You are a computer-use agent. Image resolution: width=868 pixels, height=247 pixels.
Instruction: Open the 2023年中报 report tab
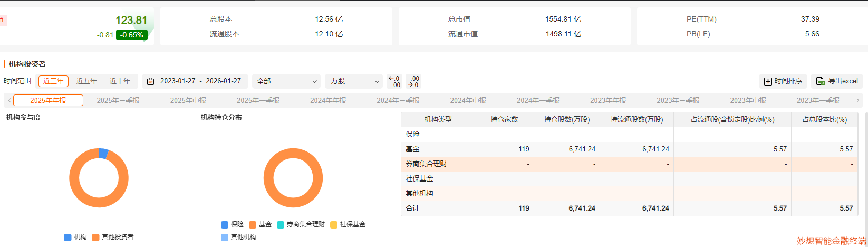coord(748,100)
